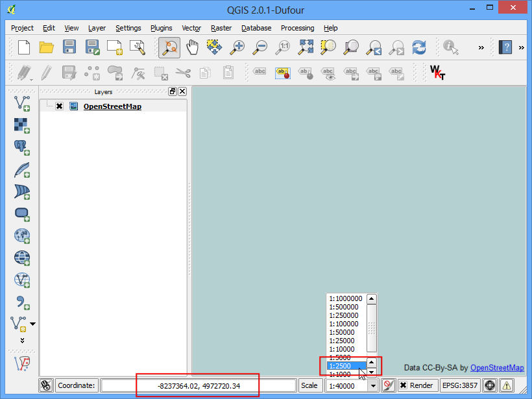Image resolution: width=532 pixels, height=399 pixels.
Task: Open a project with the folder icon
Action: (46, 47)
